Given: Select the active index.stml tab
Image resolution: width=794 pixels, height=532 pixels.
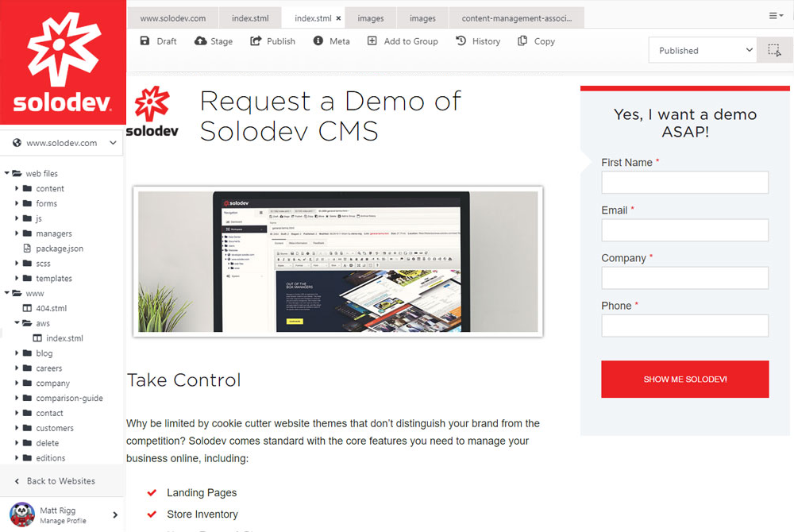Looking at the screenshot, I should click(312, 18).
